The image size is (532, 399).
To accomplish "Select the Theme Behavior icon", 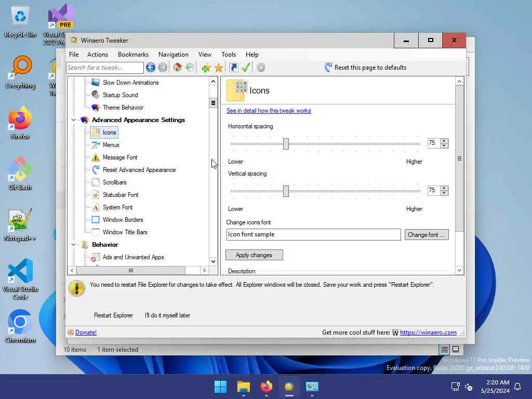I will [96, 108].
